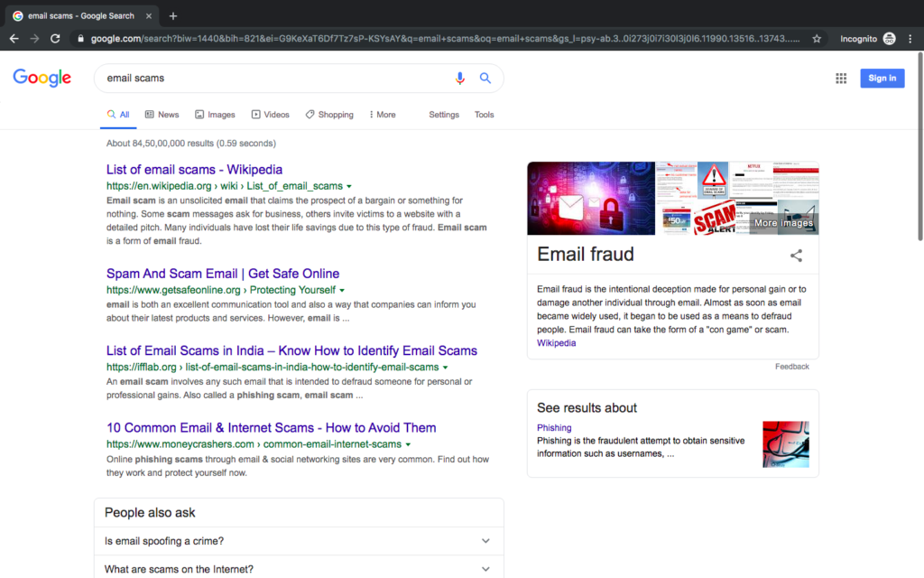
Task: View the site lock icon in address bar
Action: pyautogui.click(x=80, y=39)
